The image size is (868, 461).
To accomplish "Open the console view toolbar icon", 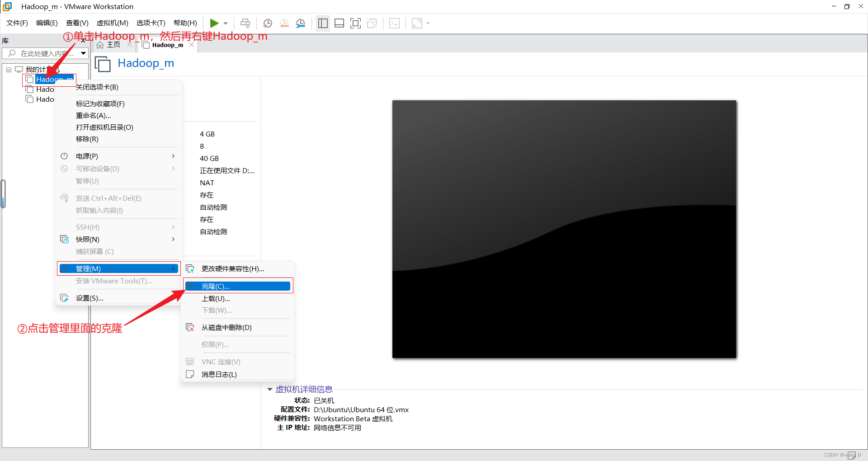I will pyautogui.click(x=394, y=23).
